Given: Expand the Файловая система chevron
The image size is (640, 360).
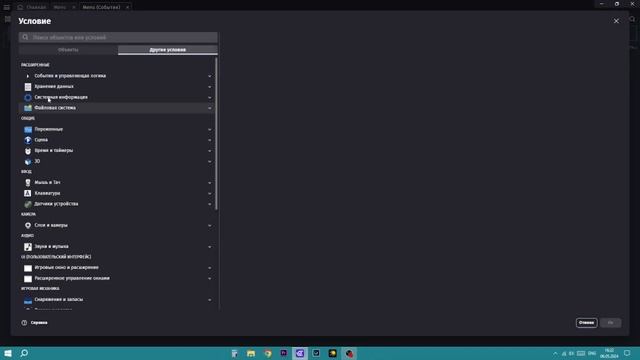Looking at the screenshot, I should click(210, 108).
